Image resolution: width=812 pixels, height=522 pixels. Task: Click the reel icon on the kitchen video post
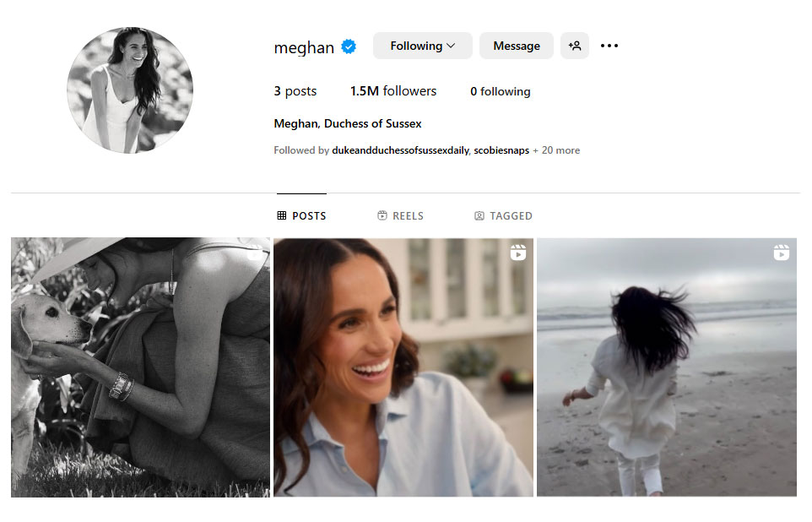pos(518,253)
